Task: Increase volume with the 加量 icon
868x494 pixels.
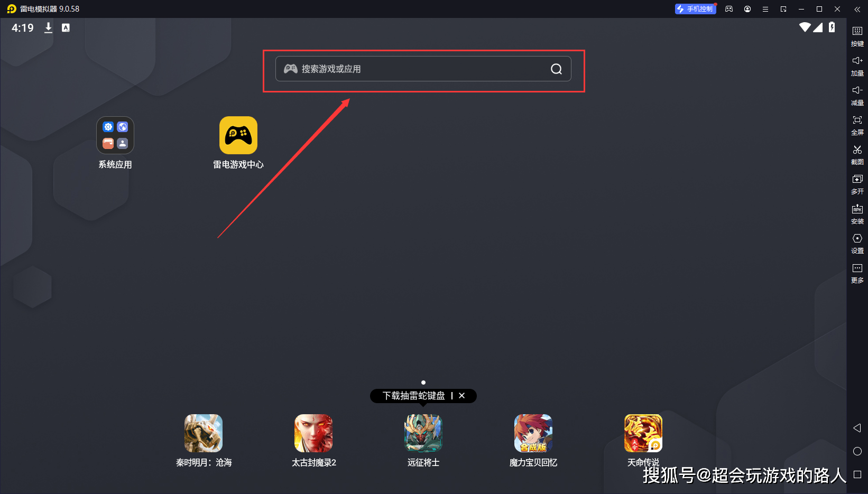Action: pyautogui.click(x=857, y=65)
